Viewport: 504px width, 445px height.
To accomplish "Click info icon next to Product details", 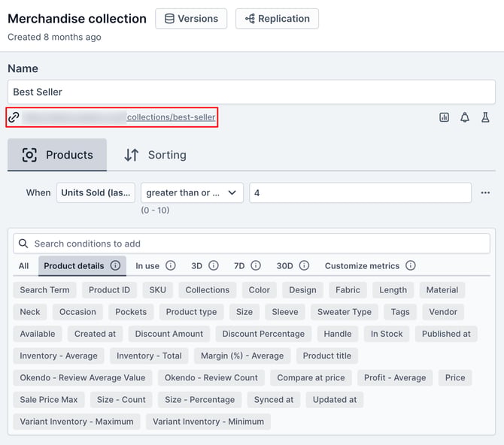I will (x=115, y=265).
